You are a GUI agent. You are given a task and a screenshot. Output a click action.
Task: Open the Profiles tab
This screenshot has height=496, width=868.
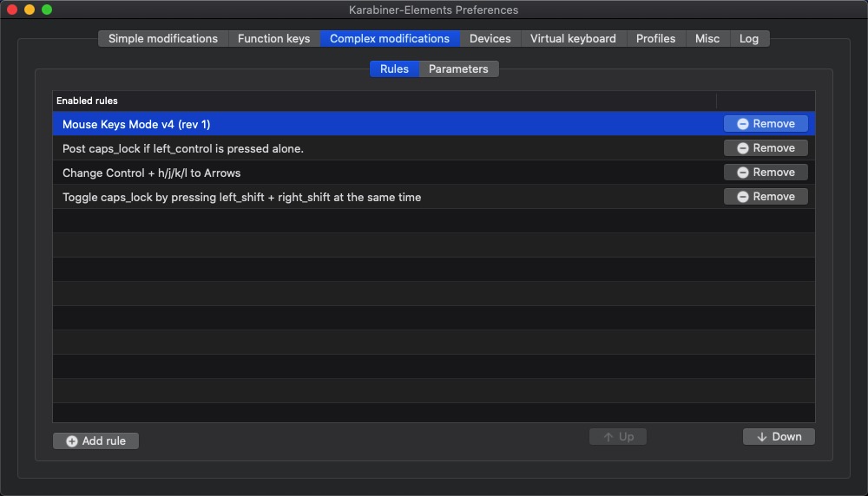click(x=655, y=39)
